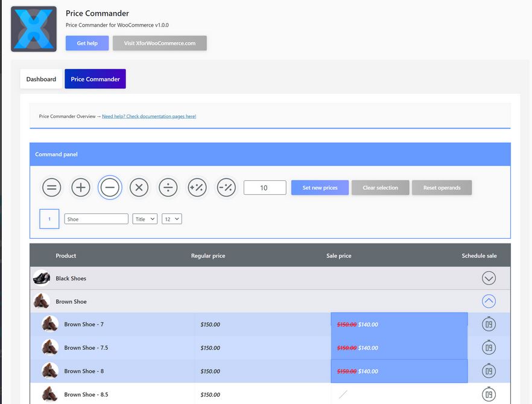Switch to the Price Commander tab
Image resolution: width=532 pixels, height=404 pixels.
(95, 79)
